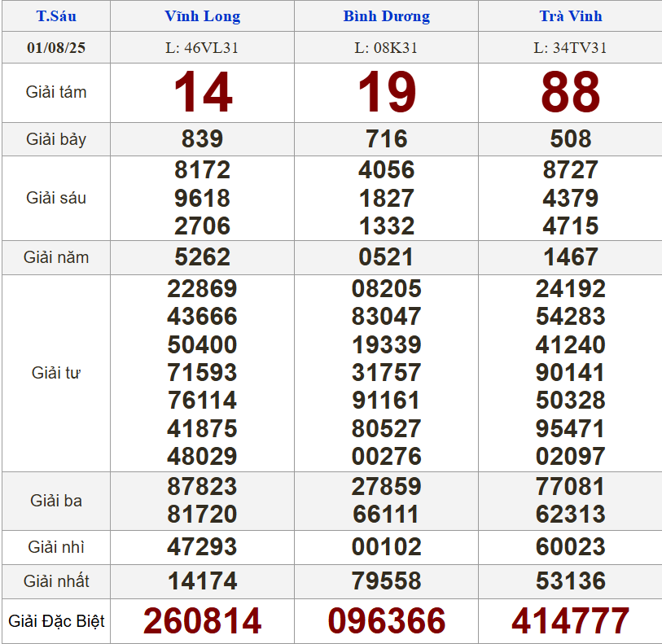
Task: Click the Giải tám row label
Action: (x=55, y=92)
